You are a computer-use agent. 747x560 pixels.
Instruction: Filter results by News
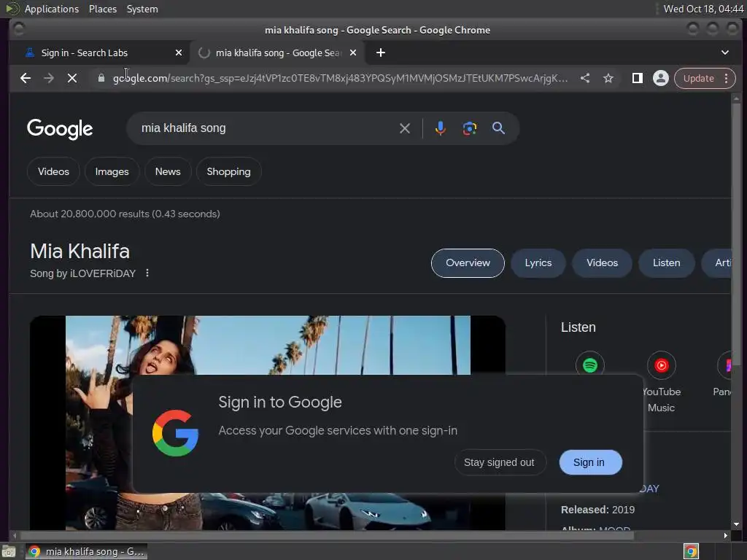(x=168, y=171)
